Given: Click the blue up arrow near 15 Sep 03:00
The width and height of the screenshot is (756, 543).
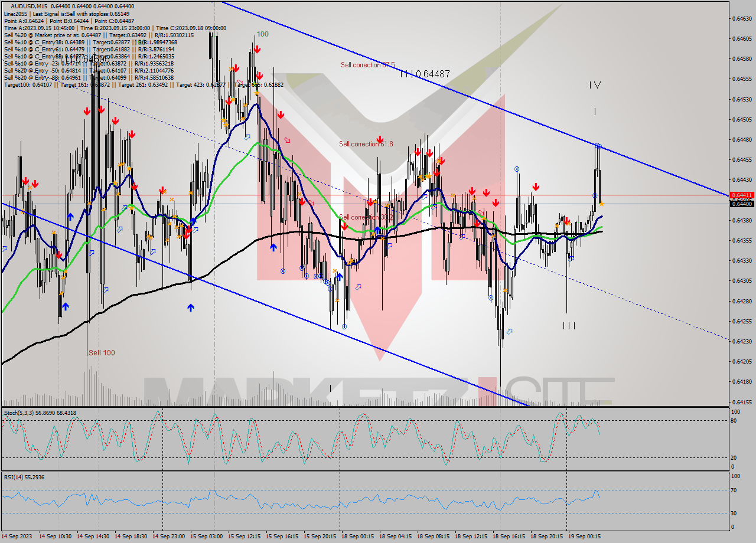Looking at the screenshot, I should (191, 307).
